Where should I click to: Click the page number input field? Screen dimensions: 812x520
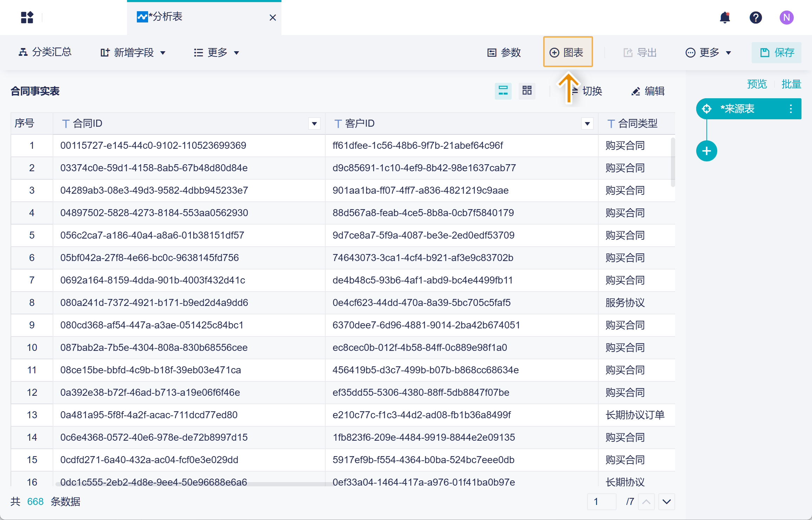pos(601,501)
